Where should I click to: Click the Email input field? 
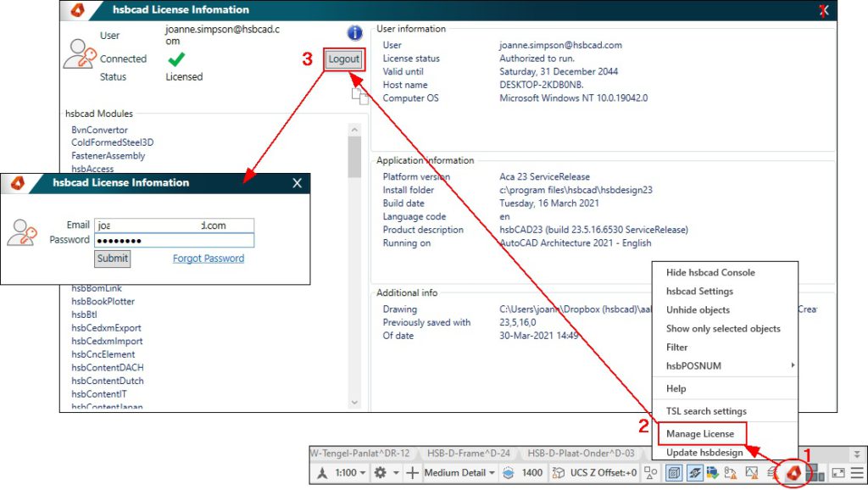175,226
